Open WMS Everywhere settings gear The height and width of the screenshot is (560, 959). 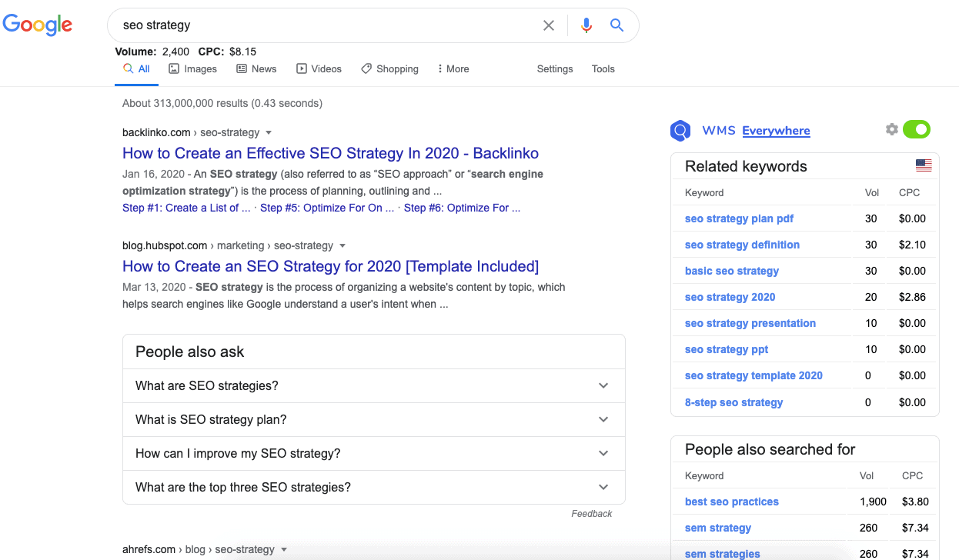(x=892, y=129)
